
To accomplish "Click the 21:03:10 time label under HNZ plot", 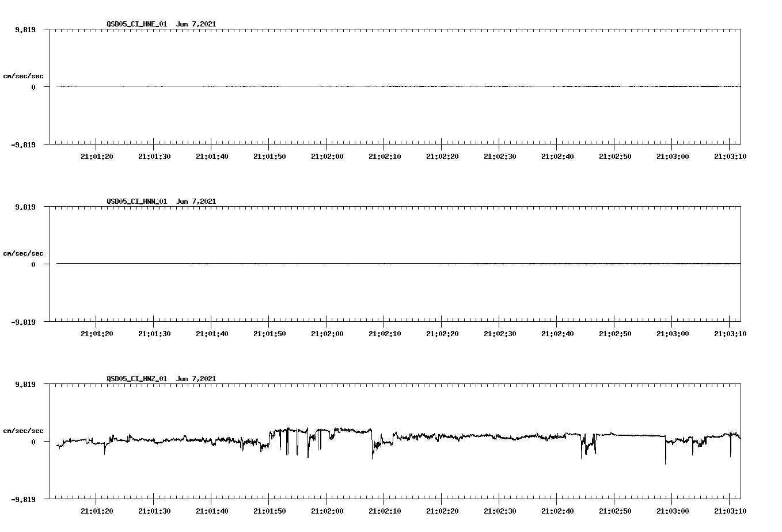I will click(x=730, y=511).
